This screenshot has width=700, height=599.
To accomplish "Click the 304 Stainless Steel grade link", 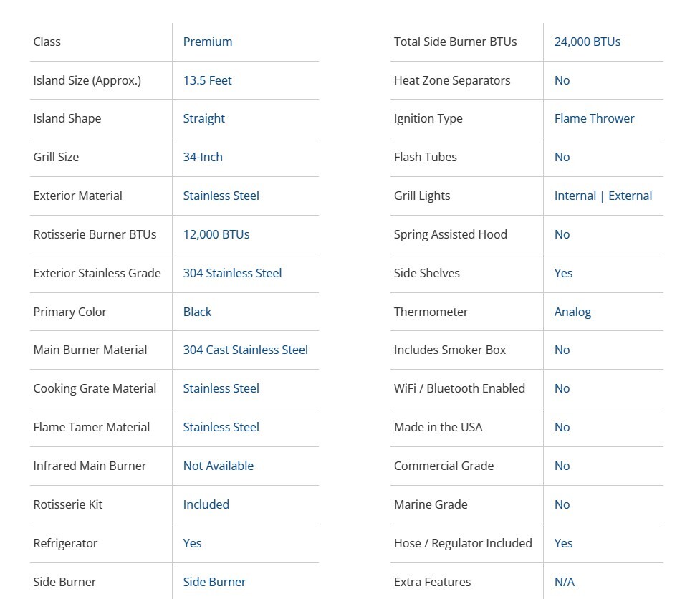I will [x=232, y=273].
